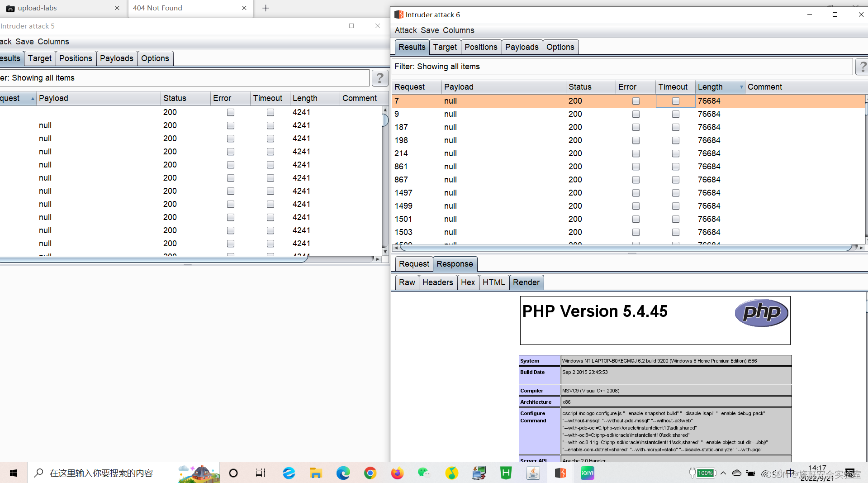
Task: Open Attack menu in Intruder attack 6
Action: [406, 30]
